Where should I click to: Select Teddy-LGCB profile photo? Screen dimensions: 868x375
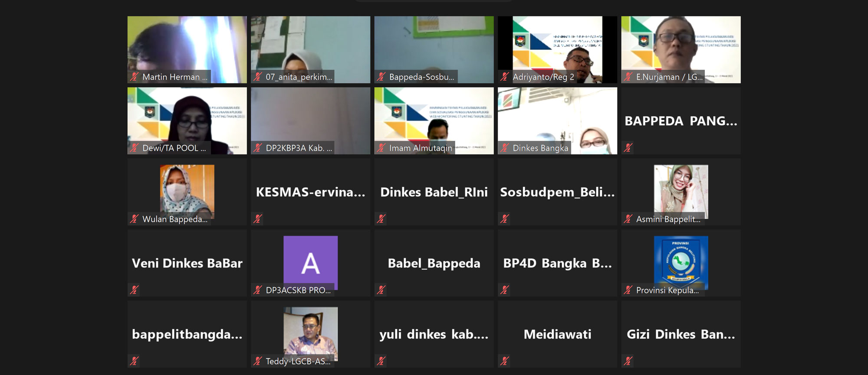(310, 332)
